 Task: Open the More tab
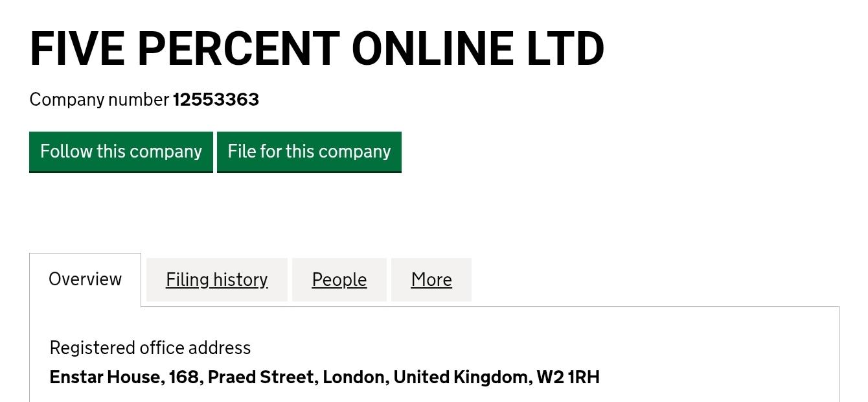(431, 279)
